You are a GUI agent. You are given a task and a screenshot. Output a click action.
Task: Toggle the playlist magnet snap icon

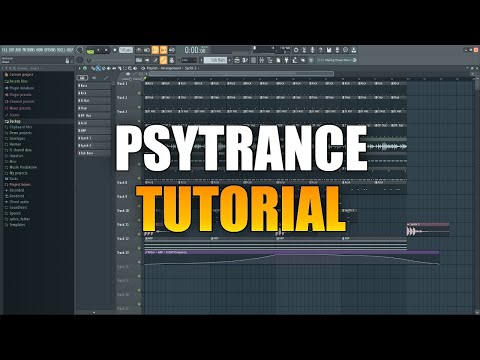coord(85,68)
